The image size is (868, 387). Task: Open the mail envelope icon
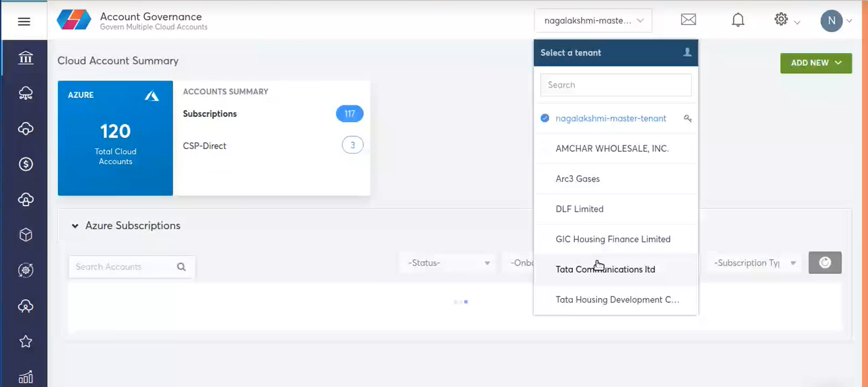(x=688, y=20)
